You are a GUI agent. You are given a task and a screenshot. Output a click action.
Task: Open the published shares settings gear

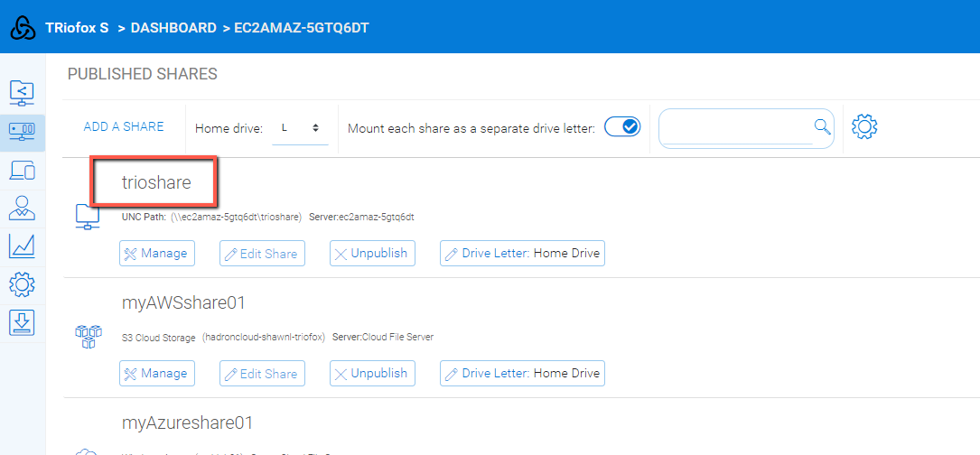(x=865, y=126)
